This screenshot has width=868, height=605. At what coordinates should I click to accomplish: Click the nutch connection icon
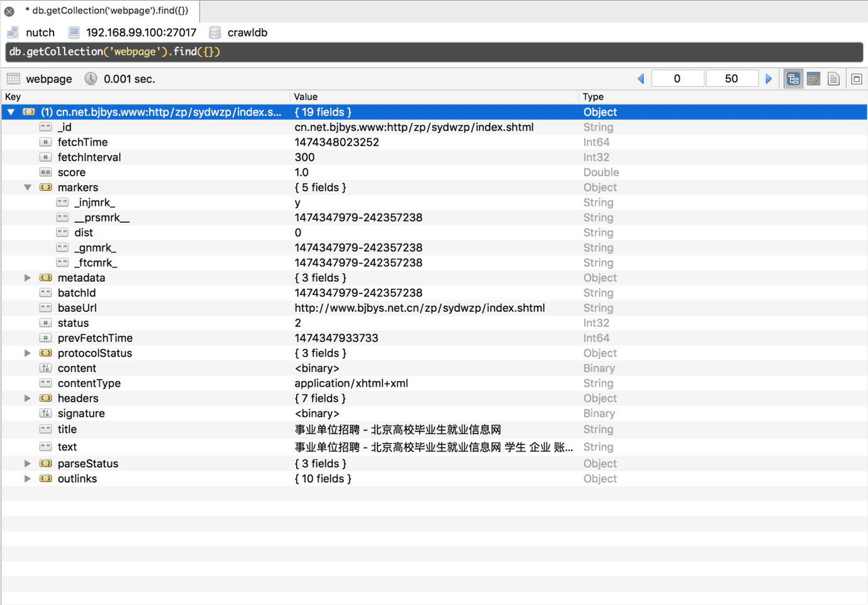click(13, 32)
